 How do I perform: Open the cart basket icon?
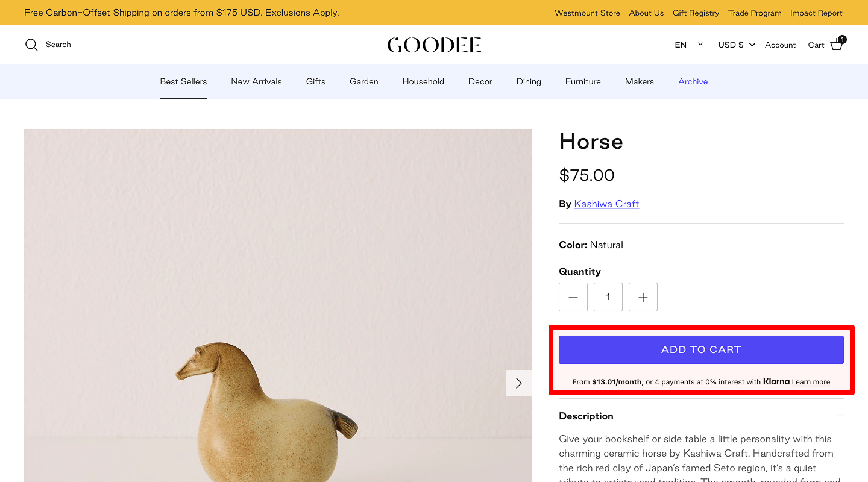837,45
